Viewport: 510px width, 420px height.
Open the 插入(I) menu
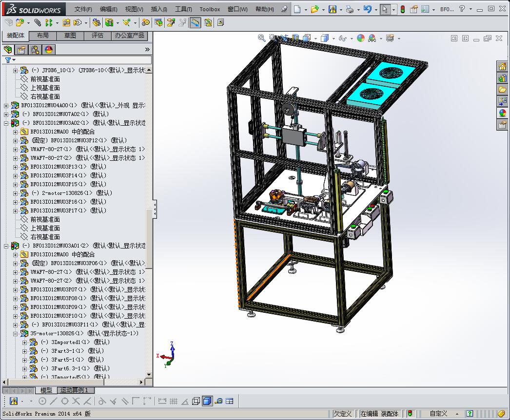coord(159,9)
